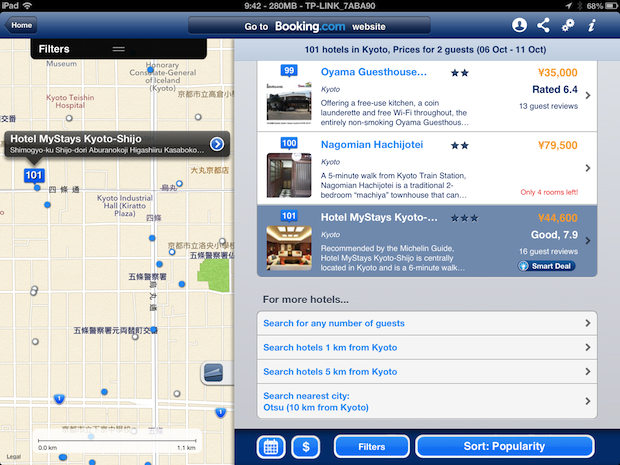Open the info 'i' icon
The height and width of the screenshot is (465, 620).
click(x=591, y=25)
